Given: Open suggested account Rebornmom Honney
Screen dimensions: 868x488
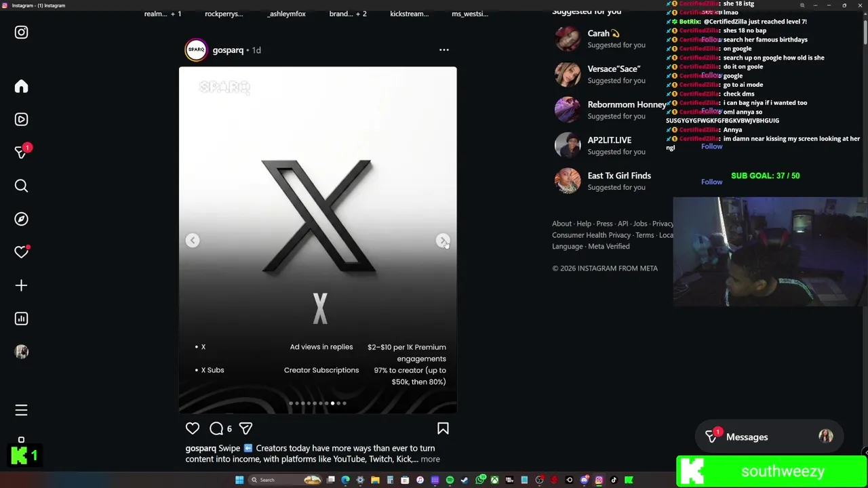Looking at the screenshot, I should coord(627,104).
